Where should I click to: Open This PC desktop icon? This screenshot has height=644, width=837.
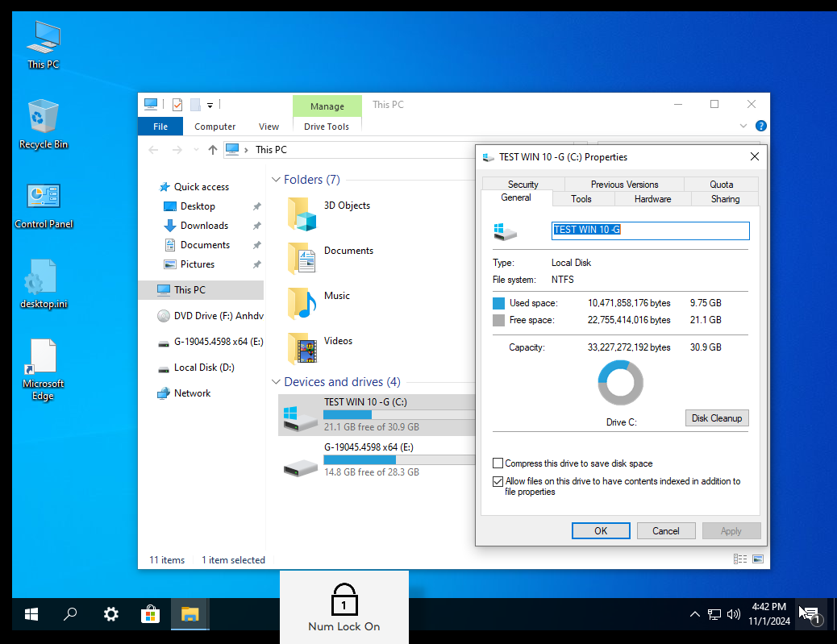tap(44, 45)
